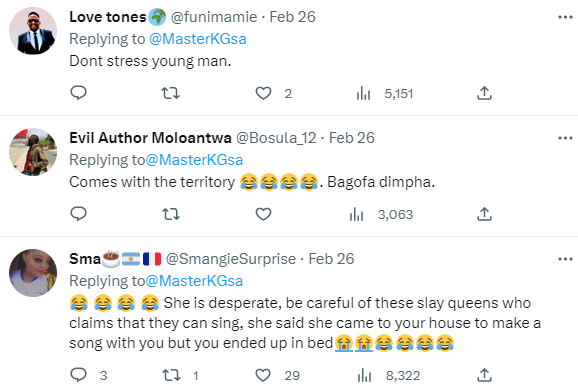
Task: Open more options for SmangieSurprise tweet
Action: (565, 259)
